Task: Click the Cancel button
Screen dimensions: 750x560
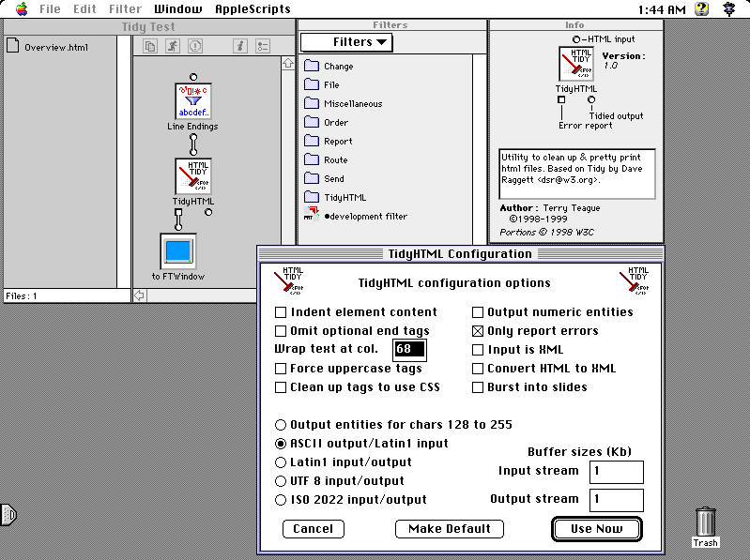Action: pyautogui.click(x=314, y=529)
